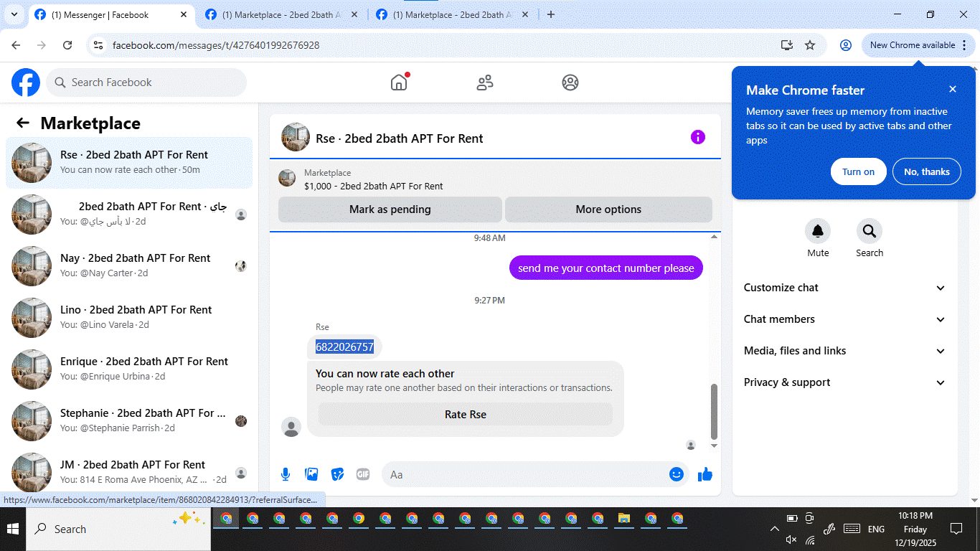Viewport: 980px width, 551px height.
Task: Click message send me your contact number
Action: pyautogui.click(x=606, y=268)
